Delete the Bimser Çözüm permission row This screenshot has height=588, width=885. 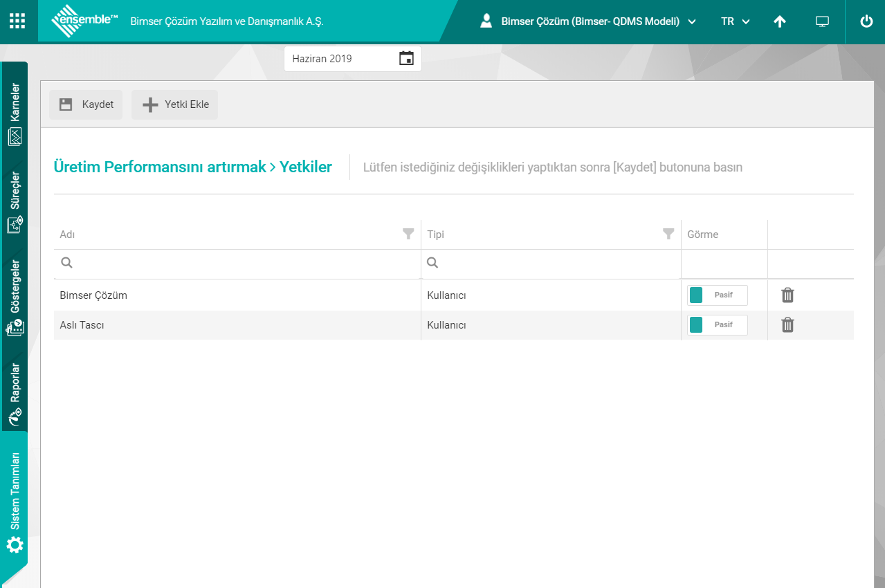(787, 295)
